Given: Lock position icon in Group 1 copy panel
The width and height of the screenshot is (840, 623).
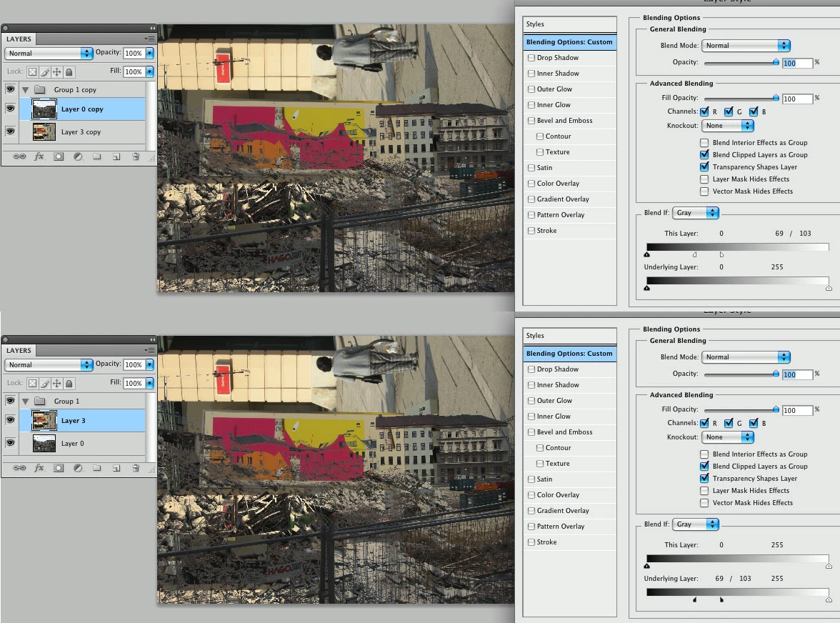Looking at the screenshot, I should click(57, 71).
